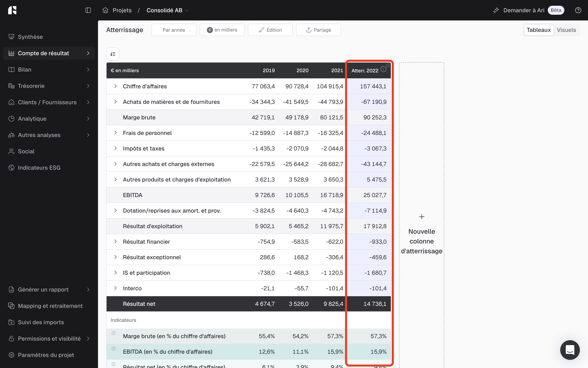Screen dimensions: 588x368
Task: Expand the Autres analyses menu
Action: tap(88, 135)
